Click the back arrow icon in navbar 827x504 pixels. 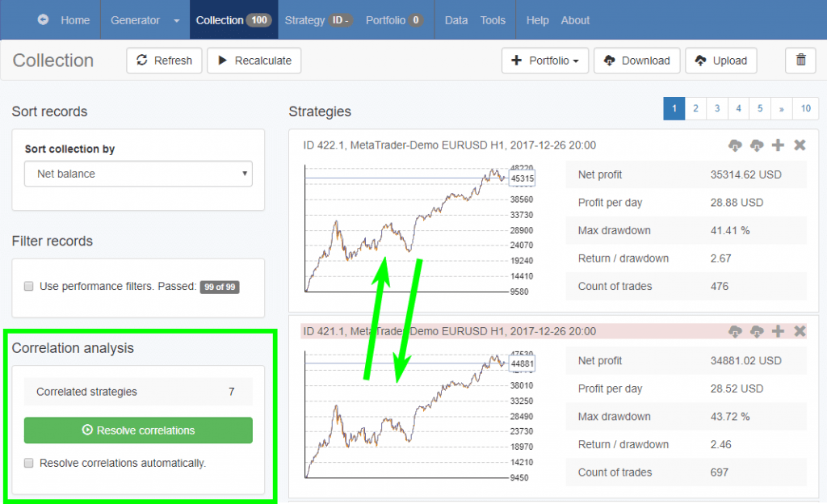43,20
